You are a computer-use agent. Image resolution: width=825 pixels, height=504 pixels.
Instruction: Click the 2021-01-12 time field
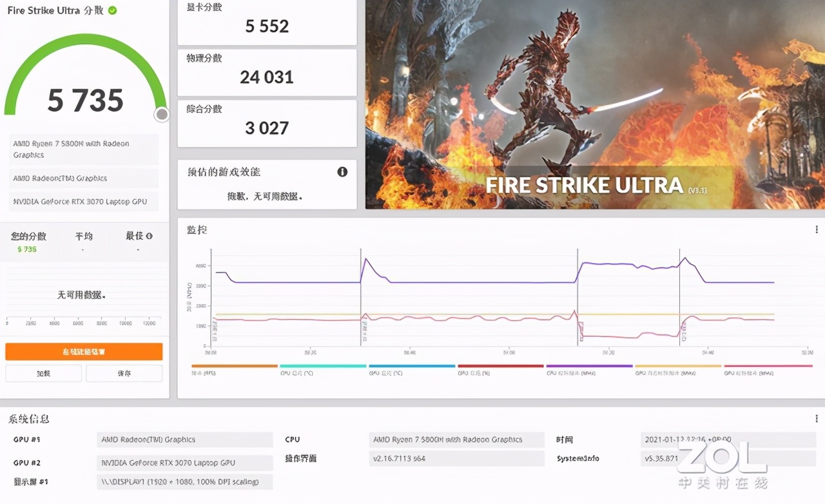click(728, 440)
